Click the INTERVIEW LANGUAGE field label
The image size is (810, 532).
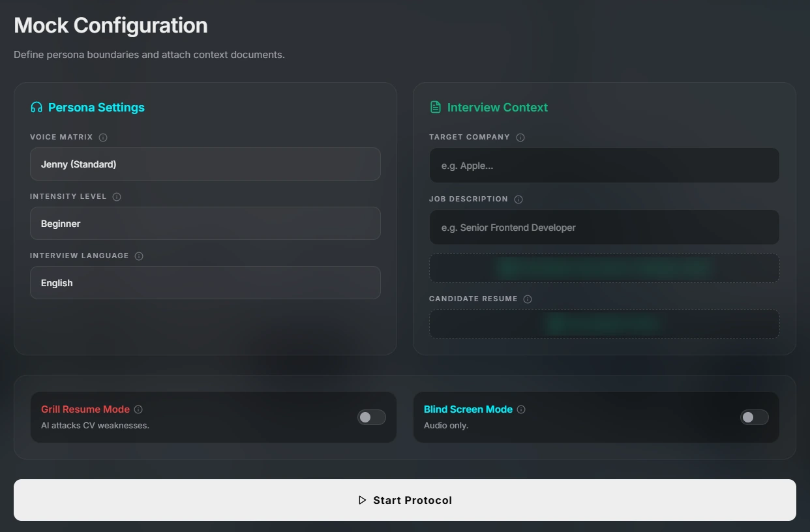(x=80, y=256)
